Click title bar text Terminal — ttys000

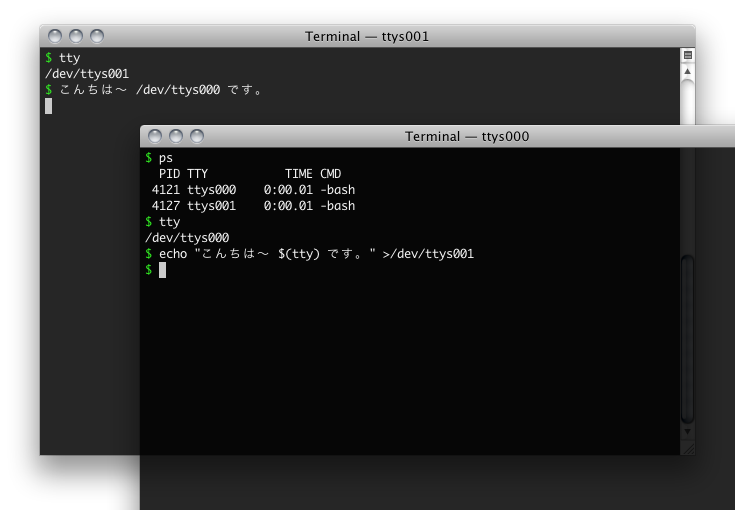(x=467, y=136)
